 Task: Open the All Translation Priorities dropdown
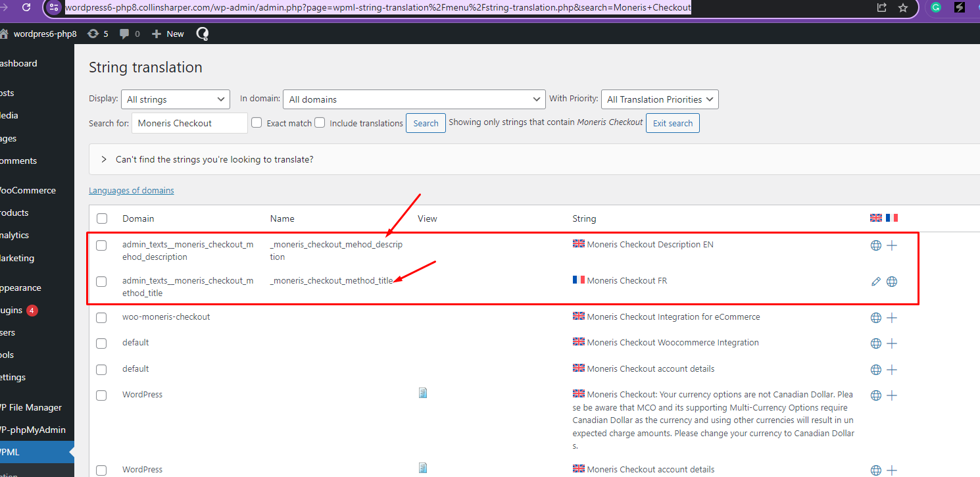tap(660, 99)
